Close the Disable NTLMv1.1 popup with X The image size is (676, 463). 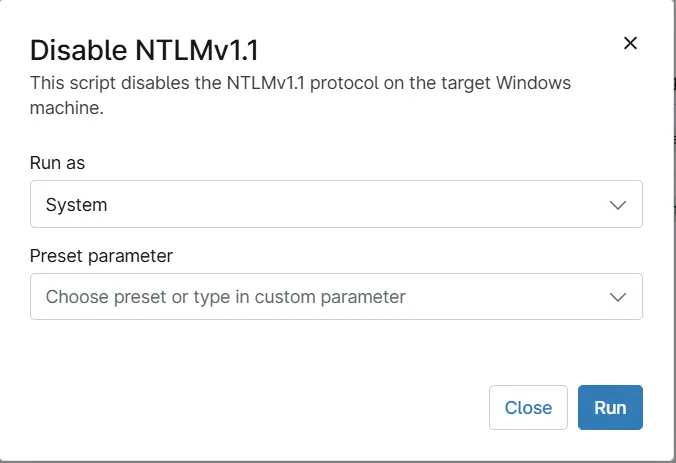[x=630, y=43]
